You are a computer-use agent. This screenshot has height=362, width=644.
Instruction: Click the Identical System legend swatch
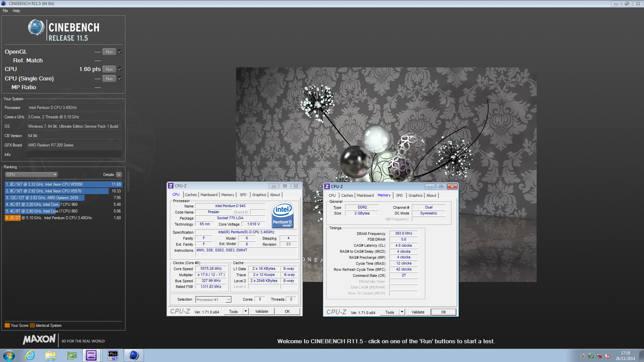32,325
